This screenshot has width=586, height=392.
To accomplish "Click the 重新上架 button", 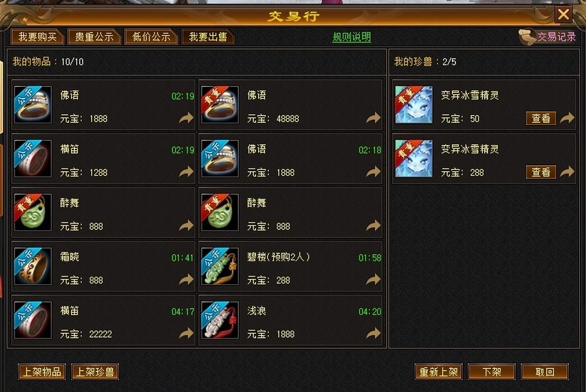I will (438, 372).
